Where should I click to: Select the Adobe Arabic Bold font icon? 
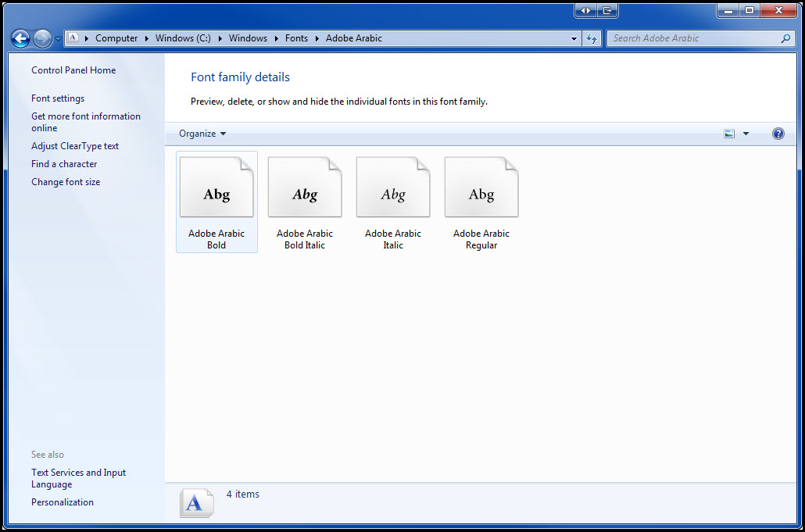click(x=216, y=187)
